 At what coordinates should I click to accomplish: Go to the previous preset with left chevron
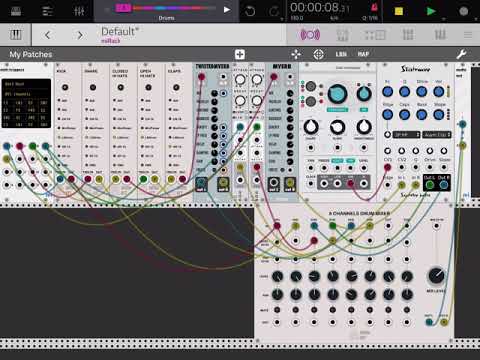tap(48, 35)
